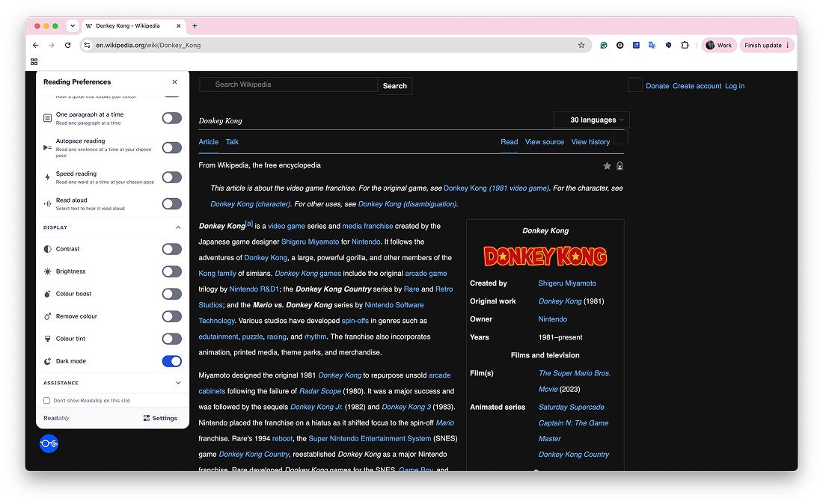Click the Log in link
Viewport: 823px width, 504px height.
735,86
